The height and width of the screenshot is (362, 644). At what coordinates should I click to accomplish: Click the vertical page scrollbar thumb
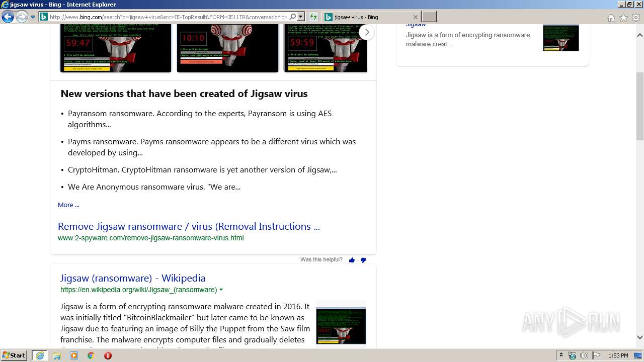640,107
